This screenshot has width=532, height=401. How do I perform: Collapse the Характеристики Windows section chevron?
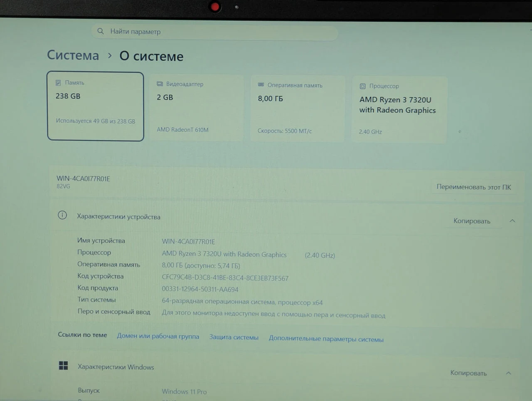click(x=508, y=373)
